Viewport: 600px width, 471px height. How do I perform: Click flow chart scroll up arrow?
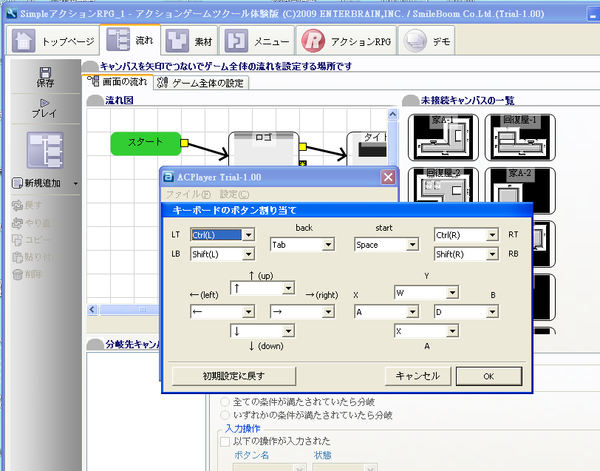(393, 114)
